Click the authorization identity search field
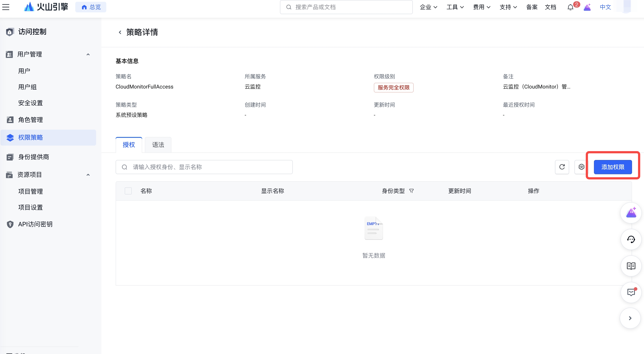 click(204, 167)
